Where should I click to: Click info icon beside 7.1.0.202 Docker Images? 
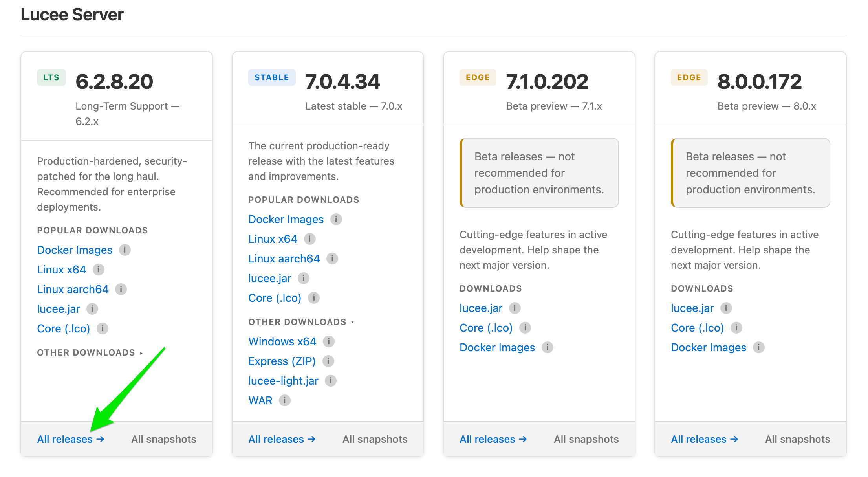tap(548, 347)
